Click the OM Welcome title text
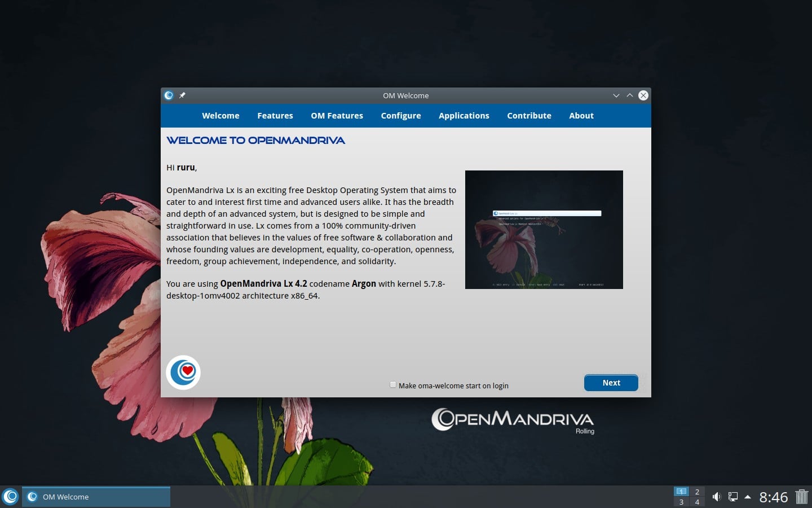This screenshot has height=508, width=812. click(405, 95)
